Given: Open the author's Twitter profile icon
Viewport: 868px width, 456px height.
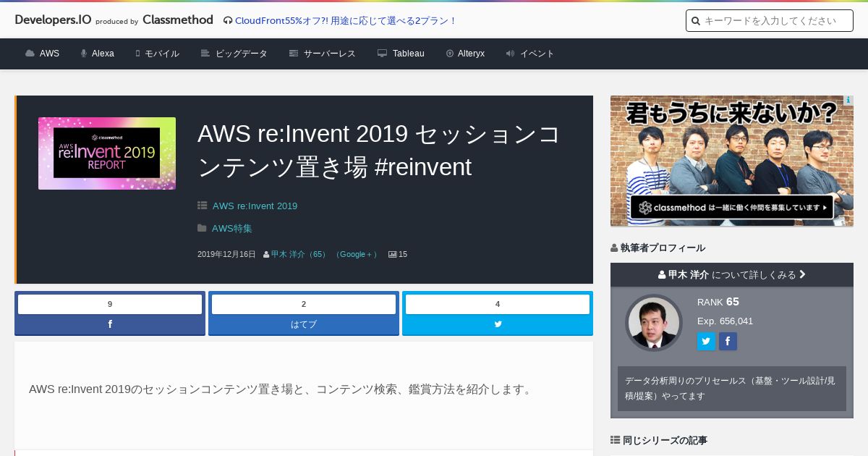Looking at the screenshot, I should point(706,342).
